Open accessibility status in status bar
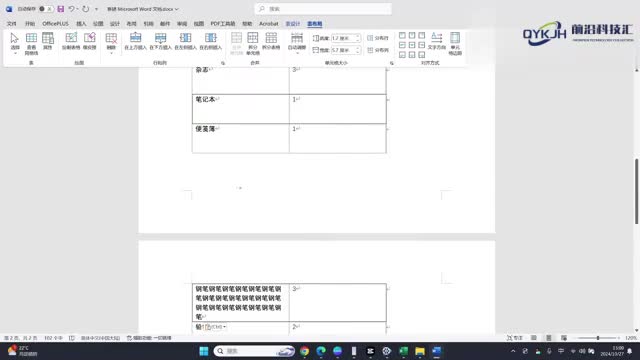Screen dimensions: 640x360 (x=149, y=338)
